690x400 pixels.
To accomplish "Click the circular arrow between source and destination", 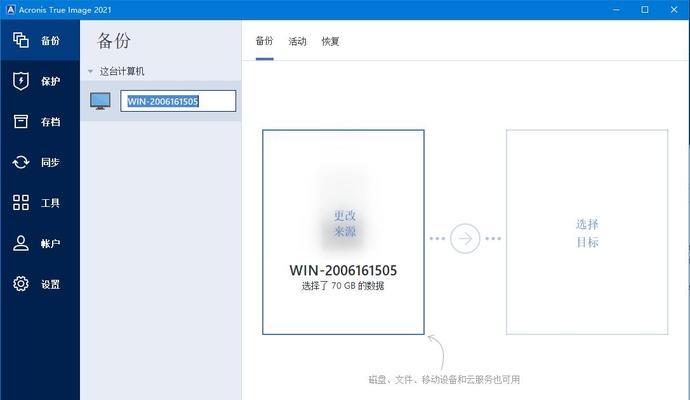I will tap(465, 239).
